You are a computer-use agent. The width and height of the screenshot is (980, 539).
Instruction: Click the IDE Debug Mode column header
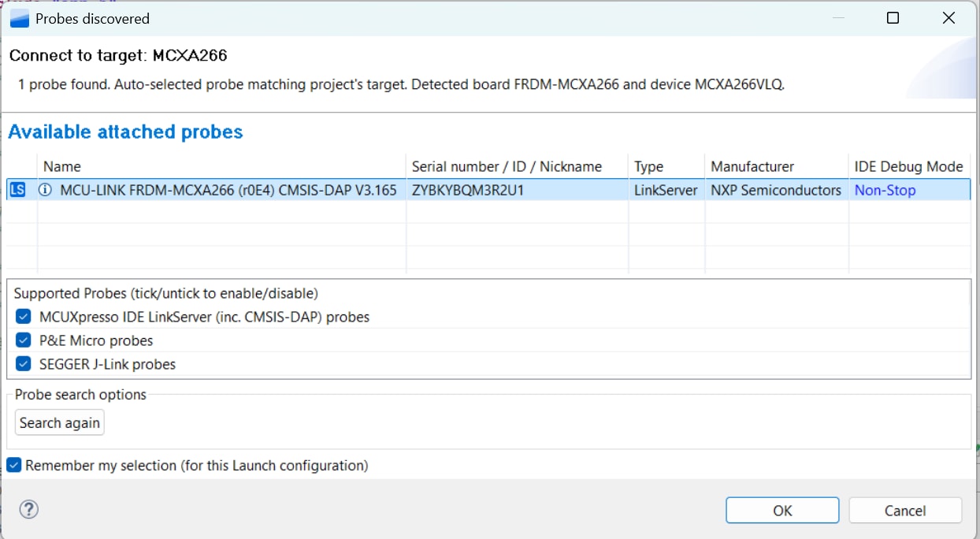pos(908,166)
